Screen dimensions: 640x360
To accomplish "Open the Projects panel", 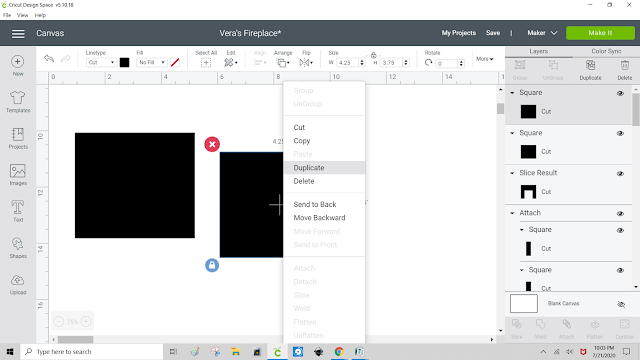I will pos(18,138).
